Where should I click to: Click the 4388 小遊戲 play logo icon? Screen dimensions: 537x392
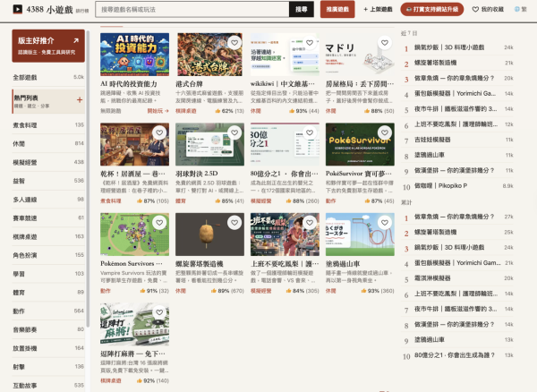18,9
